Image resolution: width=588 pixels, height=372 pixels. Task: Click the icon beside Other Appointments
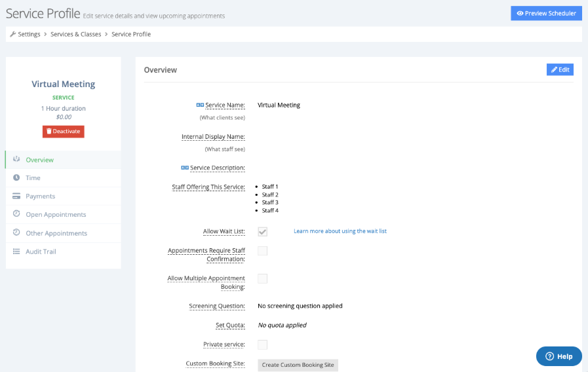coord(16,232)
